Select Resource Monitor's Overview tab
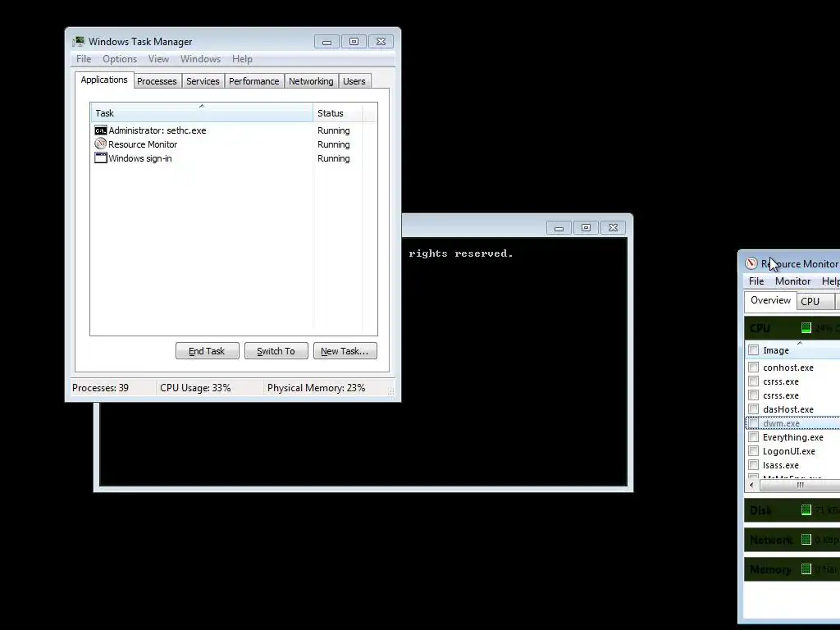Viewport: 840px width, 630px height. (770, 300)
